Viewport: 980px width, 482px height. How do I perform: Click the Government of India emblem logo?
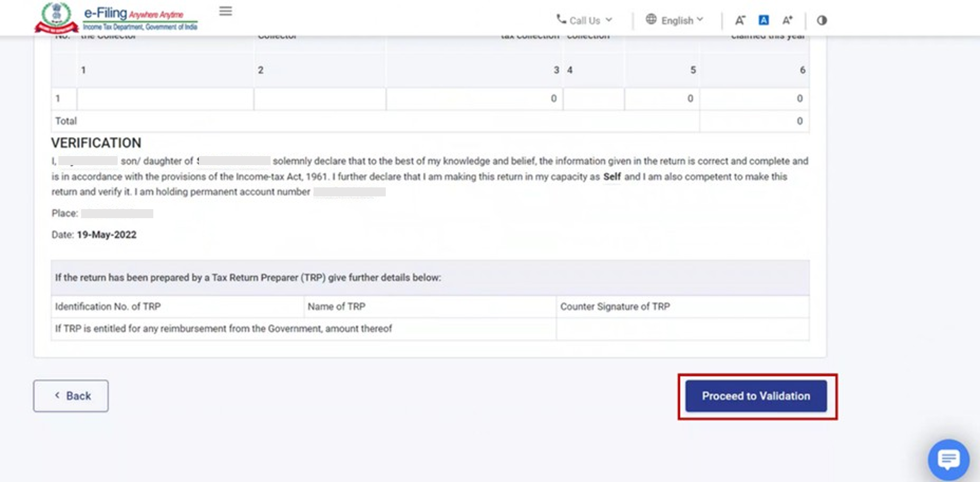coord(56,17)
